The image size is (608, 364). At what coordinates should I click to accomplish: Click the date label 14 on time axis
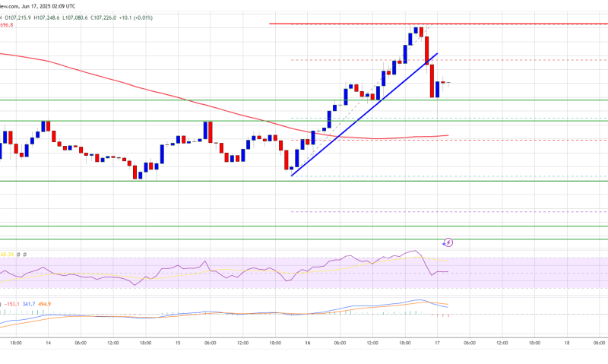point(48,343)
